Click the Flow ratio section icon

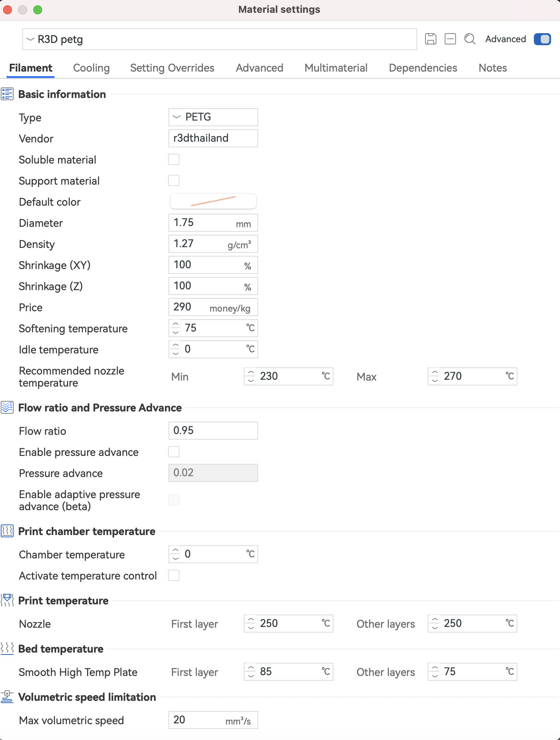(x=7, y=407)
